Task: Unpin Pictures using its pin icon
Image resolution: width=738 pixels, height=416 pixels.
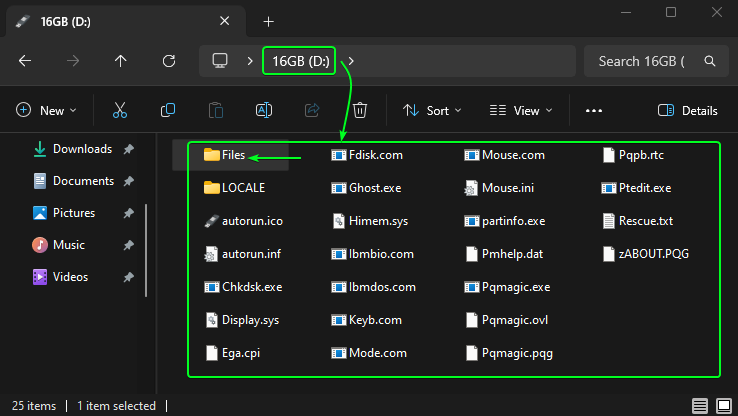Action: pyautogui.click(x=128, y=213)
